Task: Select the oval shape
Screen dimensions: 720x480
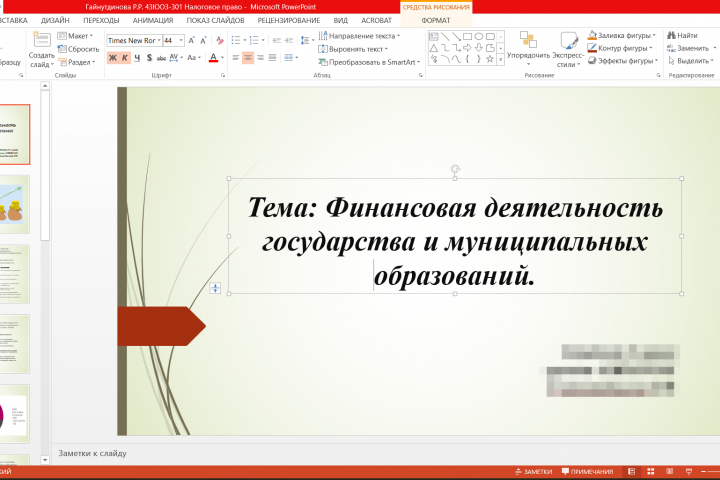Action: tap(479, 37)
